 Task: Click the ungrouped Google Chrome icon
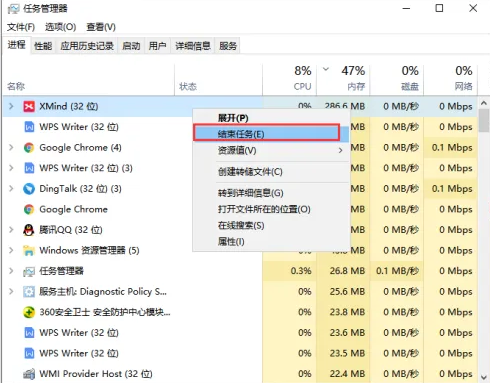tap(29, 209)
